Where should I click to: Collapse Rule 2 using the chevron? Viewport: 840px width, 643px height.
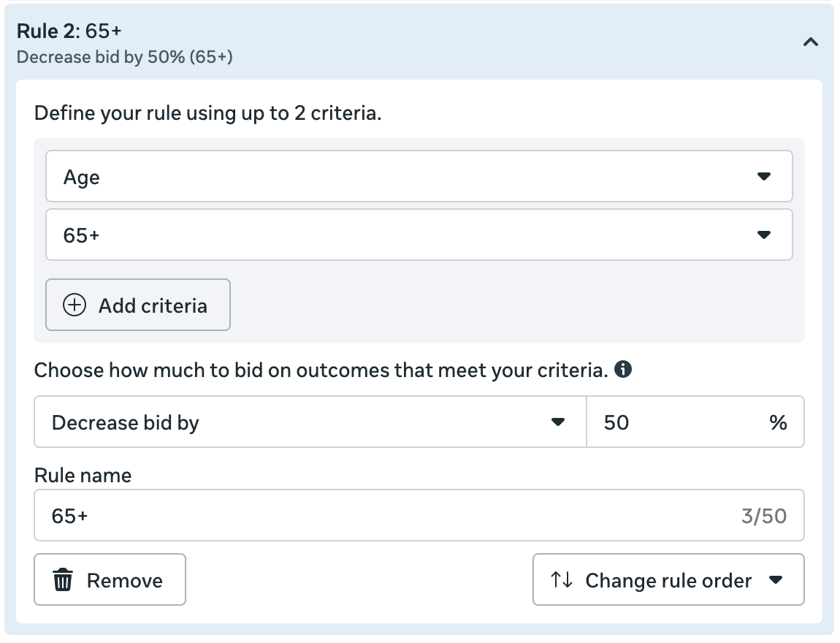(810, 42)
